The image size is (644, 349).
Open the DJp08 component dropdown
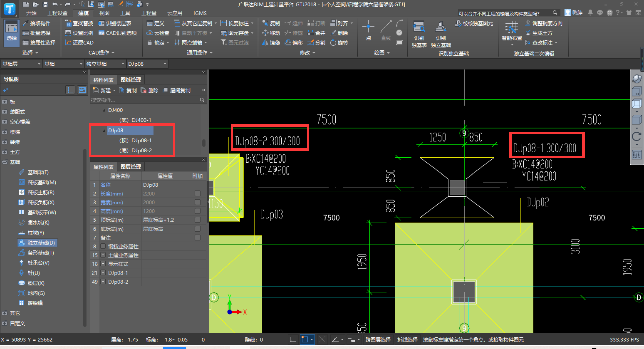click(147, 64)
